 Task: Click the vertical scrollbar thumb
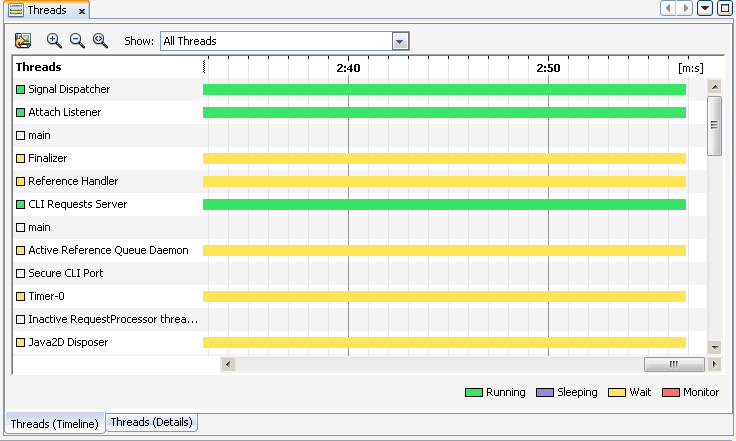coord(714,125)
